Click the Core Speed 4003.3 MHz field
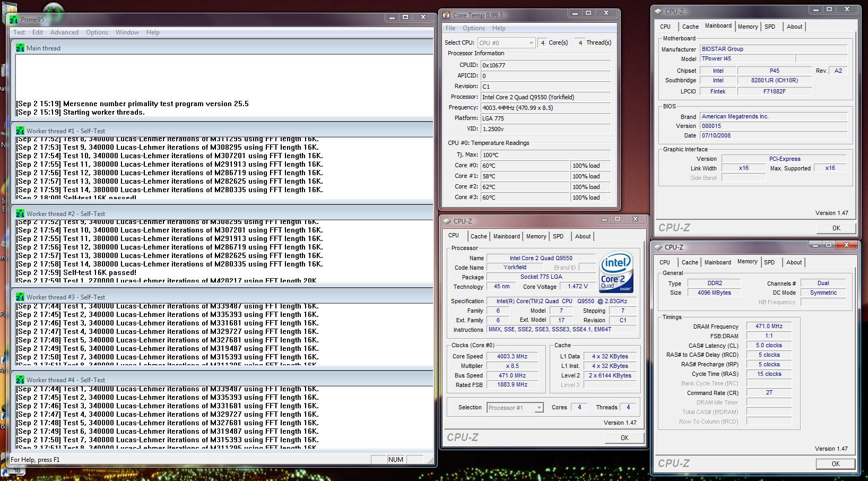This screenshot has height=481, width=868. tap(512, 356)
